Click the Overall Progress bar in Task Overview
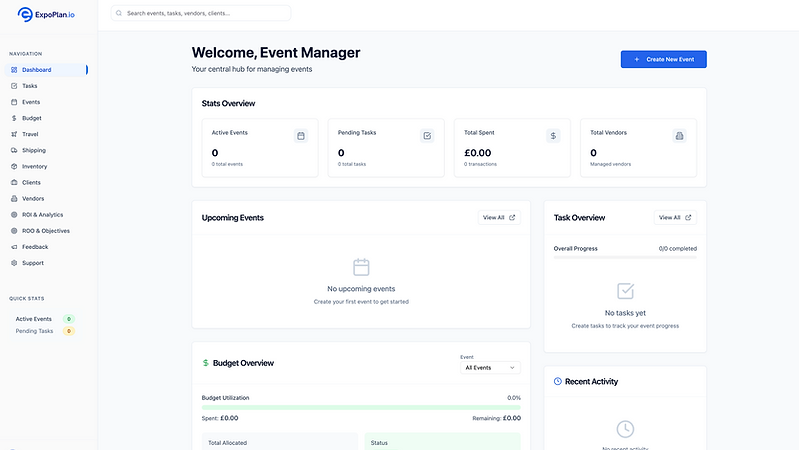The height and width of the screenshot is (450, 799). (x=625, y=257)
